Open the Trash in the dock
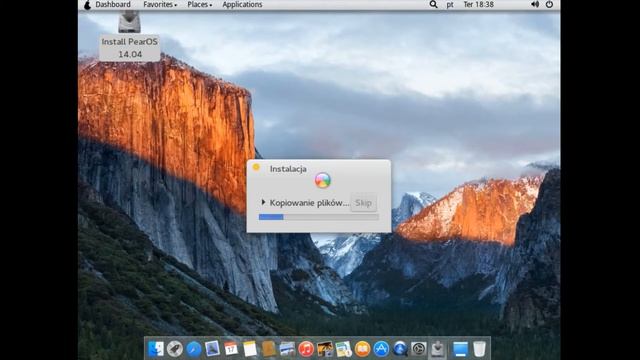640x360 pixels. (x=480, y=349)
